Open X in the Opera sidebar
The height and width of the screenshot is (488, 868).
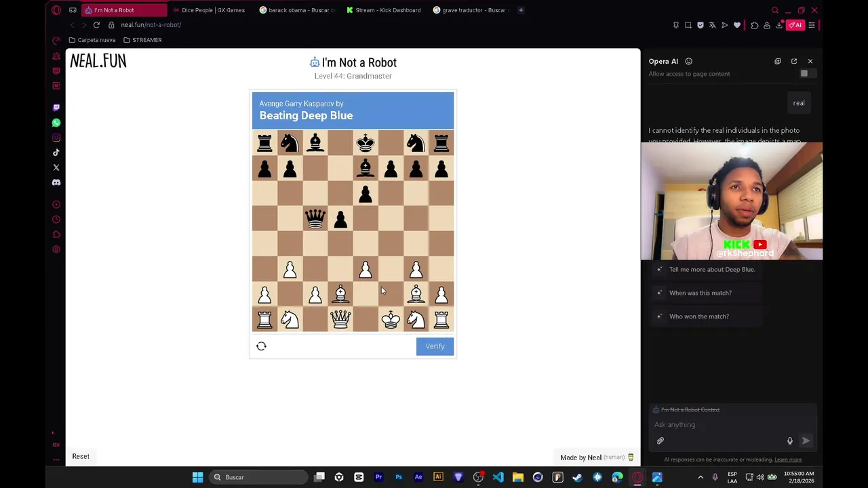coord(56,167)
